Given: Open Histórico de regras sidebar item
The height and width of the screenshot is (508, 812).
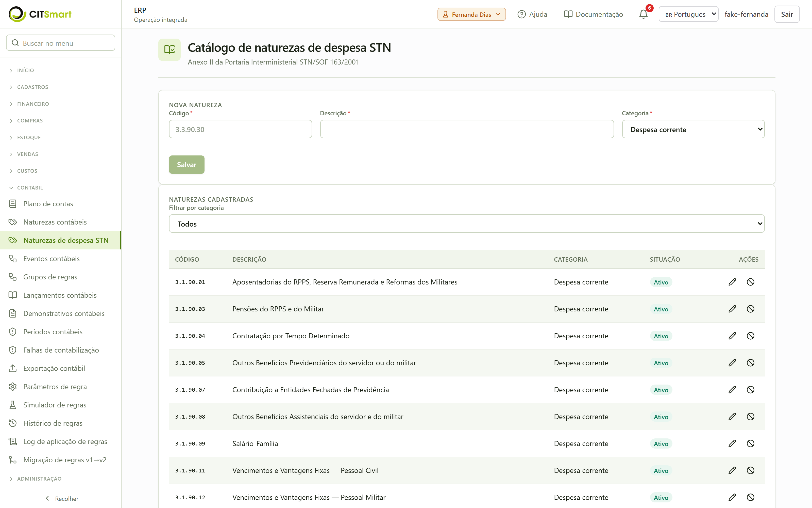Looking at the screenshot, I should 60,423.
